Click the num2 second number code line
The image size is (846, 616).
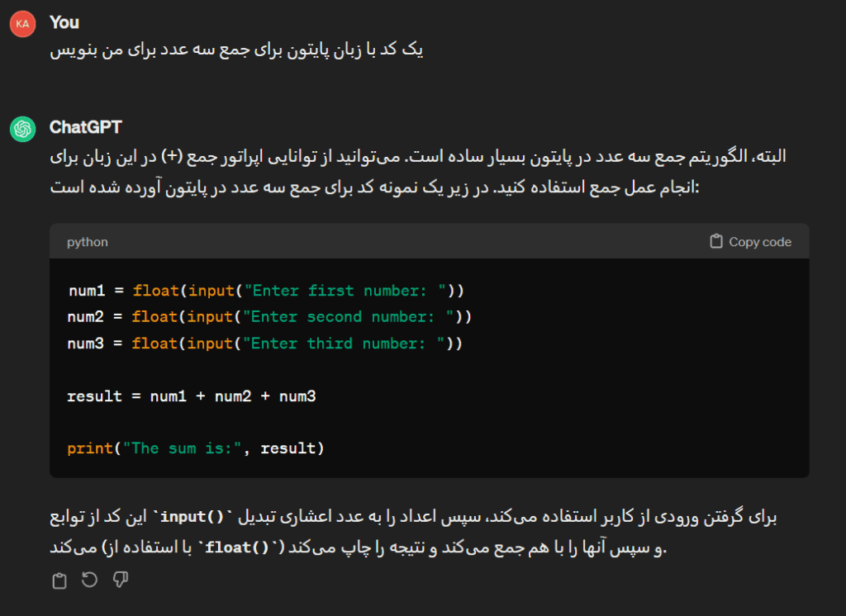click(269, 317)
